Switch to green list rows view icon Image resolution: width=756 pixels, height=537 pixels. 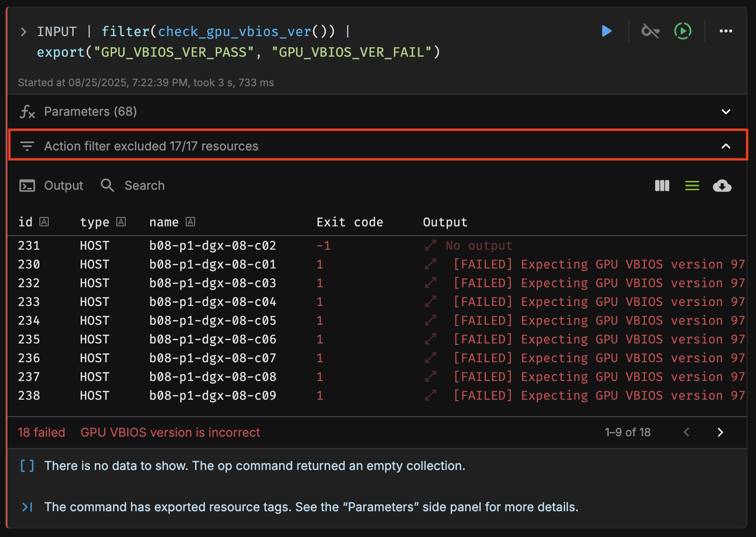click(x=692, y=186)
